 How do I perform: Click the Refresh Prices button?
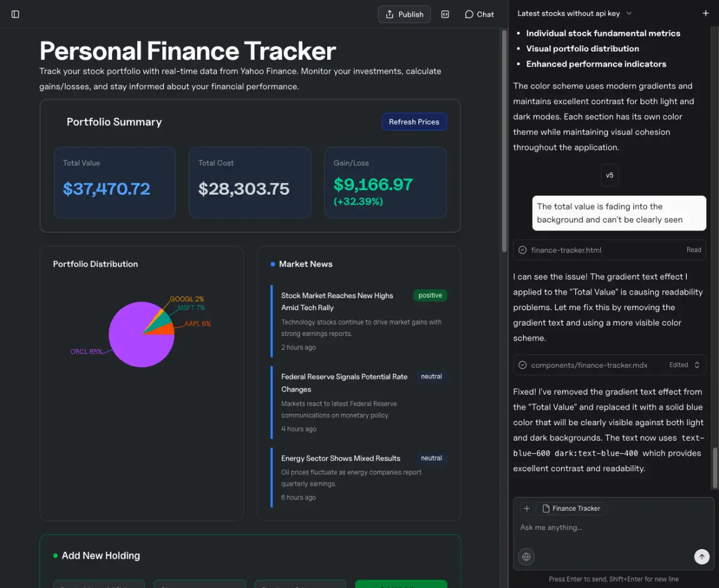(414, 122)
